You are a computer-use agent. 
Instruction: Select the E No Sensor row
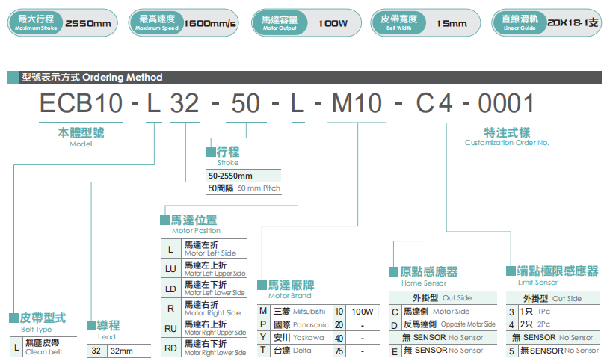pos(443,351)
